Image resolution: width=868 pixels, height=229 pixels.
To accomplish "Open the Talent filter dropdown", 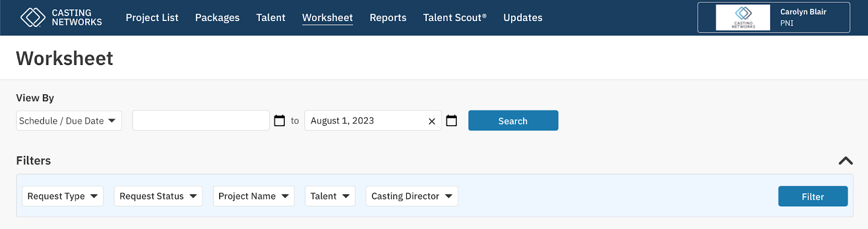I will point(330,196).
